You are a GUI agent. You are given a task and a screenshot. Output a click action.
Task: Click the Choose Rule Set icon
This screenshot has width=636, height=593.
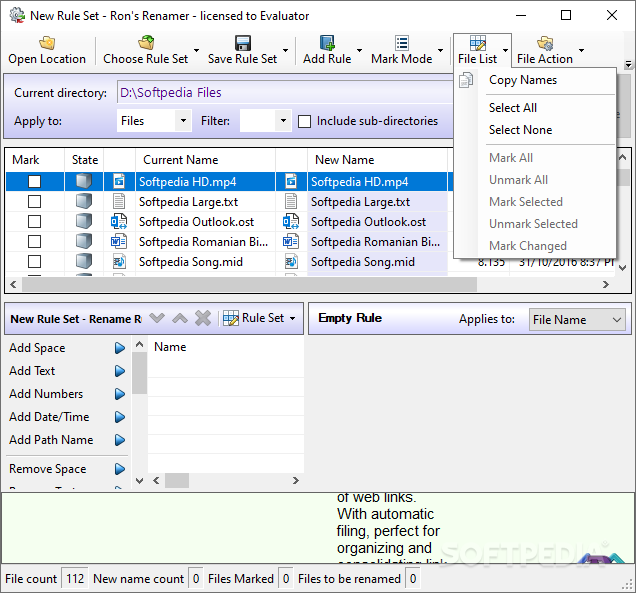click(x=146, y=43)
